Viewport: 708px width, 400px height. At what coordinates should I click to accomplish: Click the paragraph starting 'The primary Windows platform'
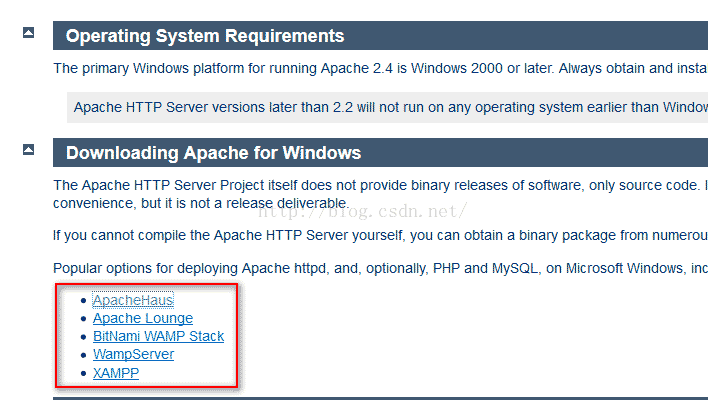pos(380,68)
